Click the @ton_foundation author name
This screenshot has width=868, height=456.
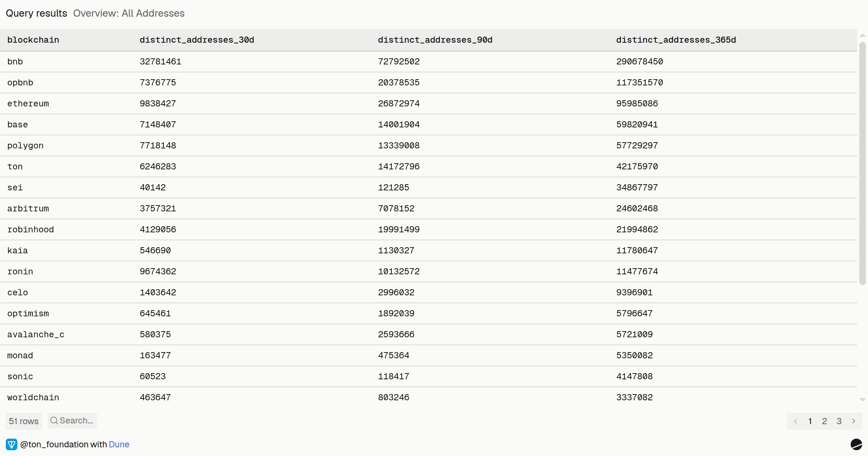(x=54, y=444)
